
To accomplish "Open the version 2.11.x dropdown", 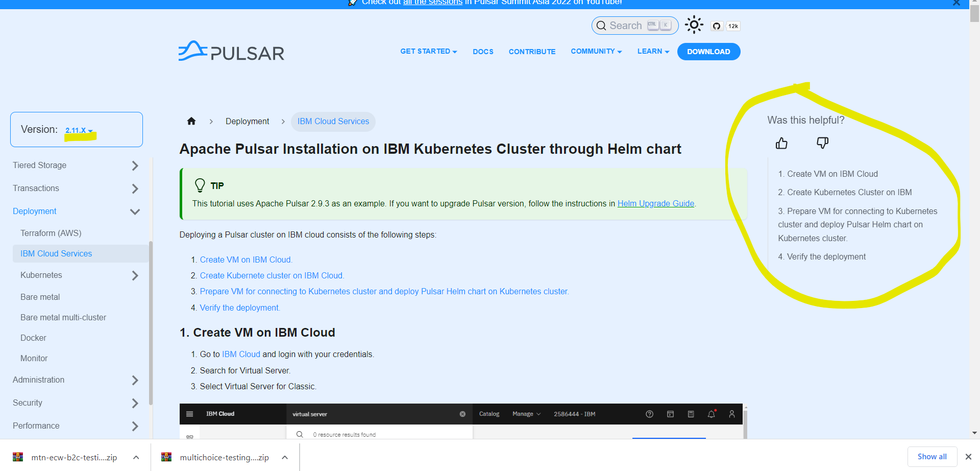I will (x=79, y=130).
